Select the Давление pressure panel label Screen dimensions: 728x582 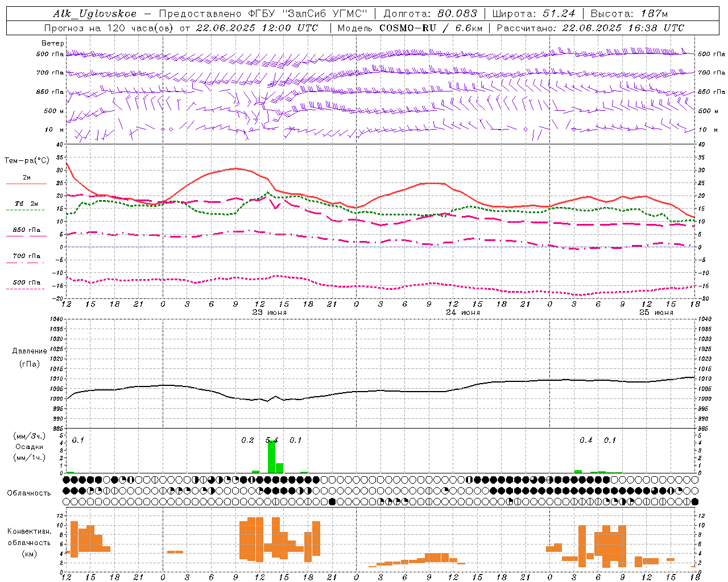click(29, 351)
